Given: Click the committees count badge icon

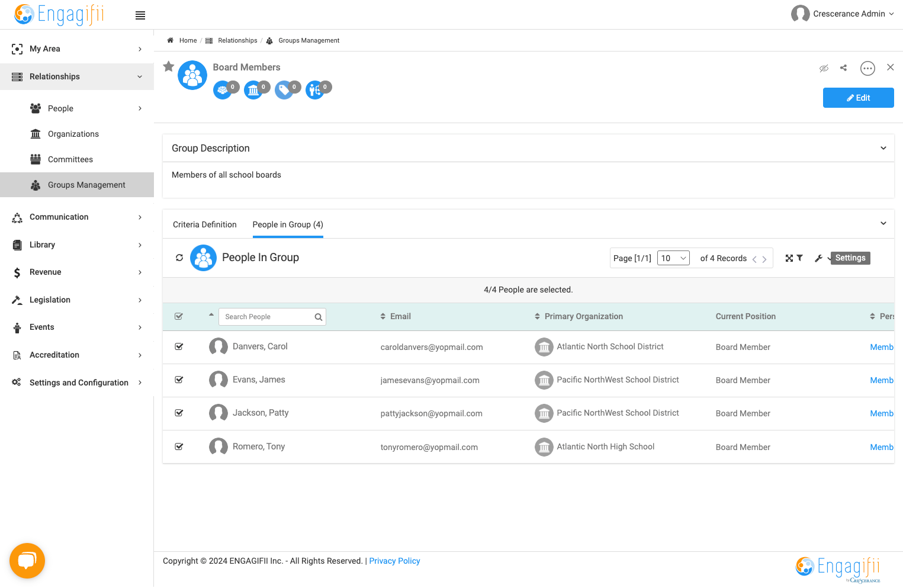Looking at the screenshot, I should [x=223, y=90].
